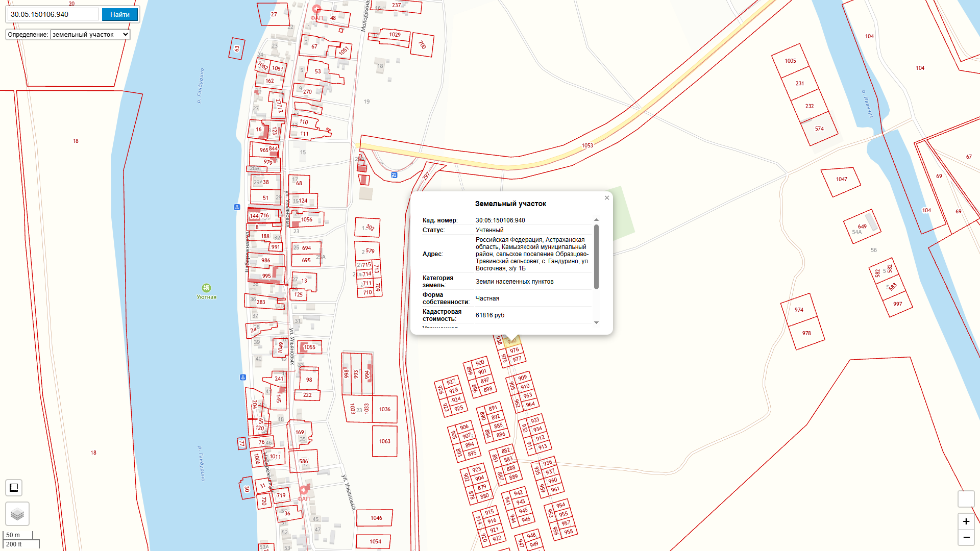Close the Земельный участок popup
Screen dimensions: 980x551
[x=607, y=198]
